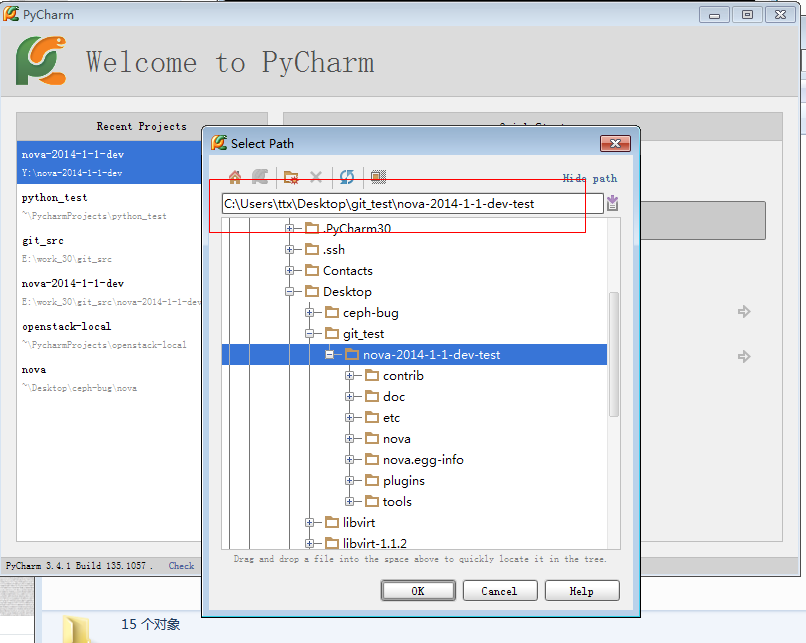The image size is (806, 643).
Task: Expand the contrib folder node
Action: 350,376
